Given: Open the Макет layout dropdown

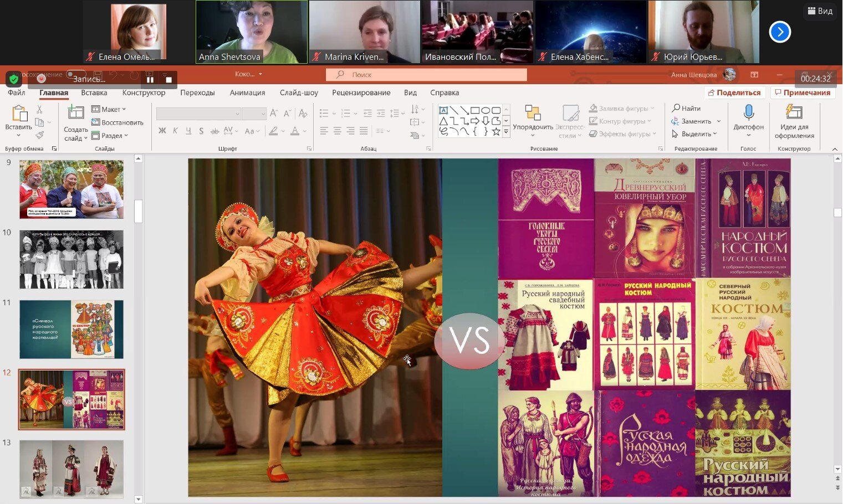Looking at the screenshot, I should (109, 109).
